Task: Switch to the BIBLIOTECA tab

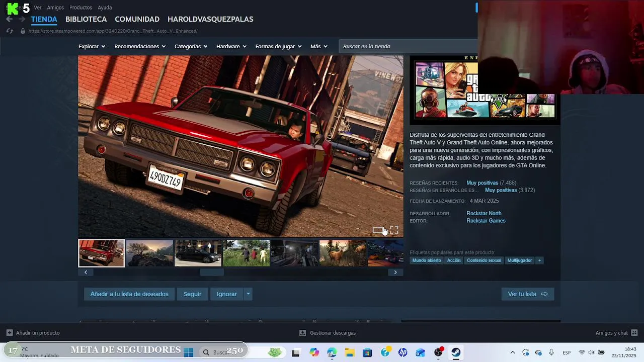Action: coord(86,19)
